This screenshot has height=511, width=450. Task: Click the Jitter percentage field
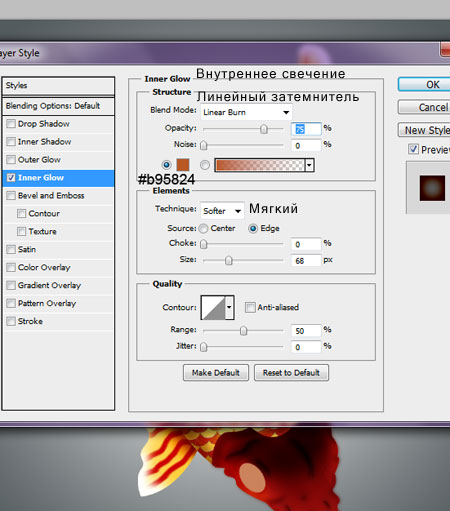coord(306,347)
